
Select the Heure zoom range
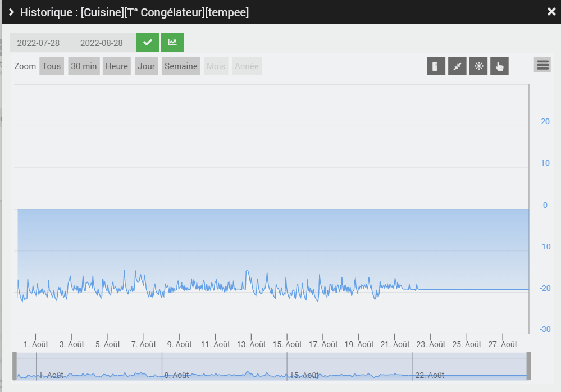[117, 66]
